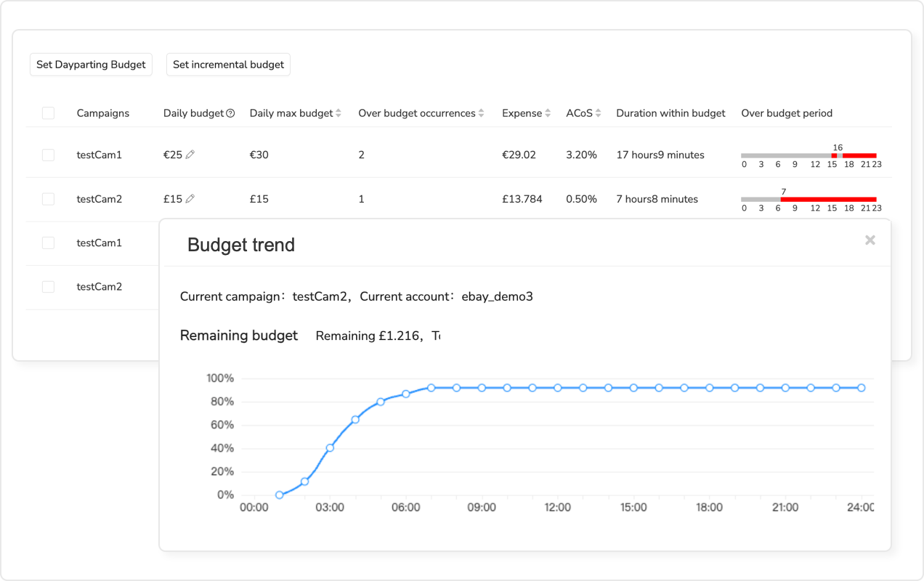The width and height of the screenshot is (924, 581).
Task: Click the Set Dayparting Budget button
Action: (x=91, y=64)
